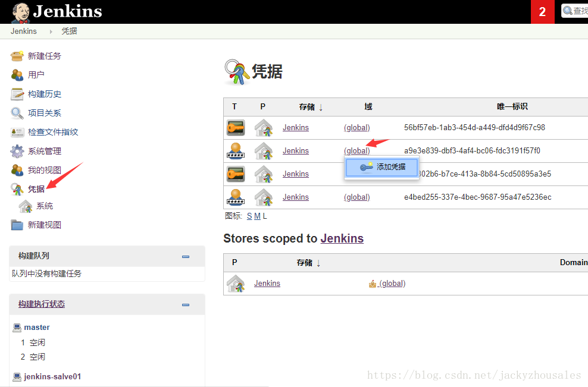Open the 构建执行状态 title link
The height and width of the screenshot is (387, 588).
point(42,304)
